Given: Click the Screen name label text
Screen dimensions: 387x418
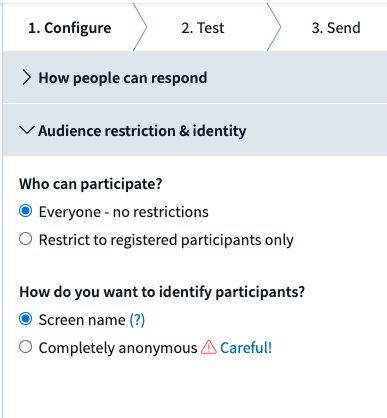Looking at the screenshot, I should tap(82, 320).
